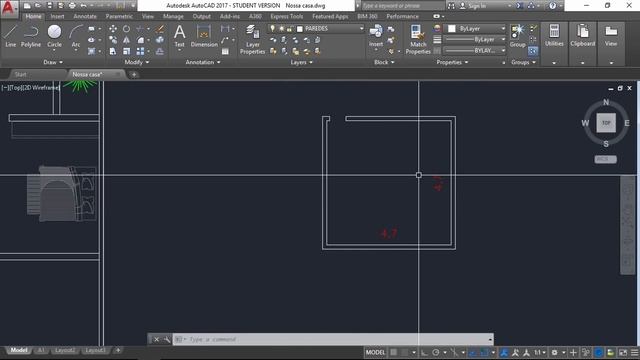Select the Mirror tool
The width and height of the screenshot is (640, 360).
[127, 40]
